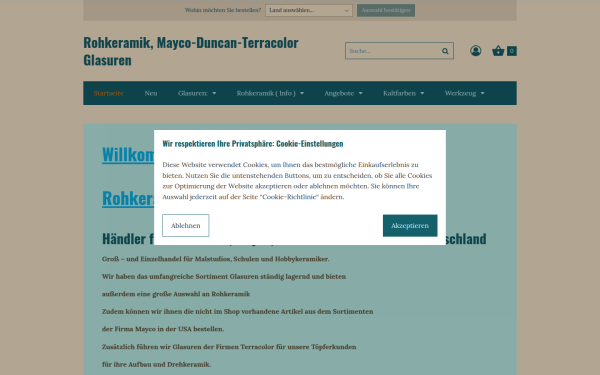This screenshot has height=375, width=600.
Task: Click the site title Rohkeramik, Mayco-Duncan-Terracolor Glasuren
Action: click(191, 51)
